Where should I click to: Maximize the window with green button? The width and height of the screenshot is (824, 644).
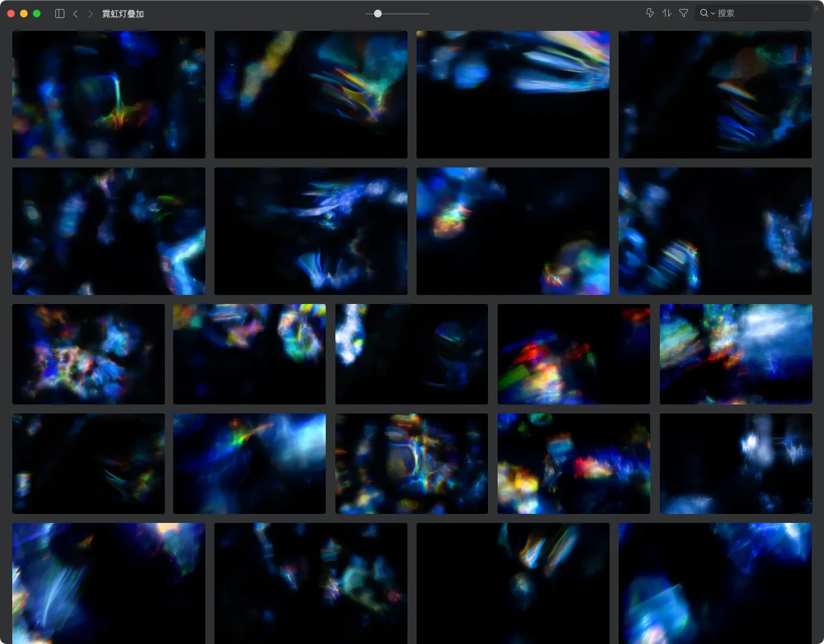click(37, 14)
